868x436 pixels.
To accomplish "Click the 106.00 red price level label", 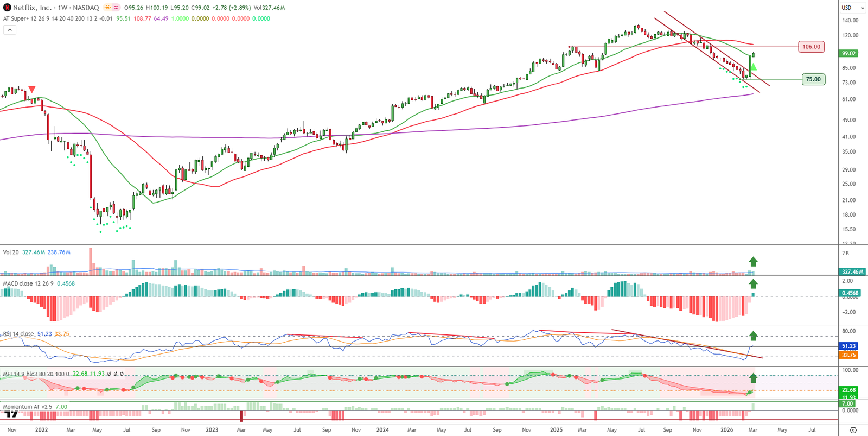I will click(811, 47).
